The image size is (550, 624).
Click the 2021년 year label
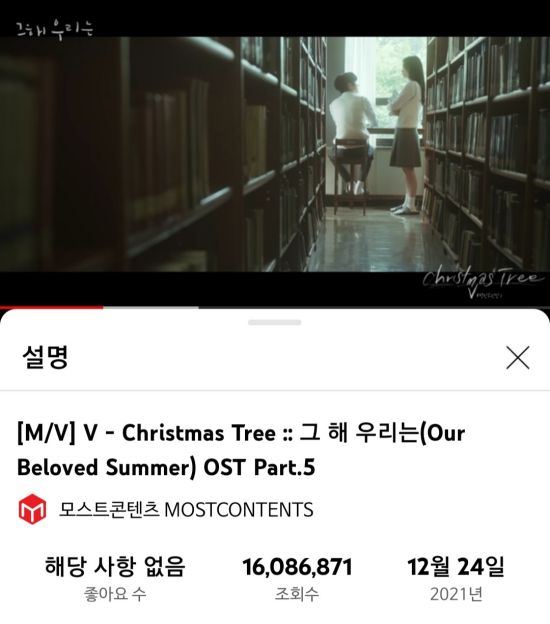click(456, 594)
